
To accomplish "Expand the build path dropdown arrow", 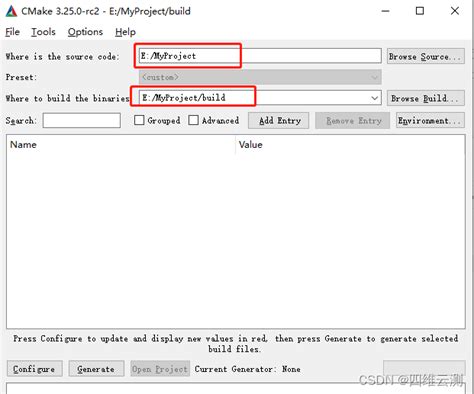I will click(x=375, y=98).
